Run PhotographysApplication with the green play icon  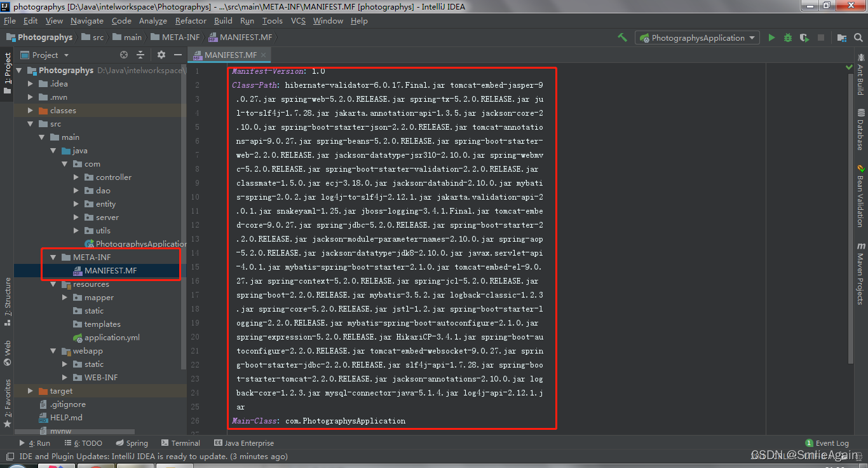(771, 38)
